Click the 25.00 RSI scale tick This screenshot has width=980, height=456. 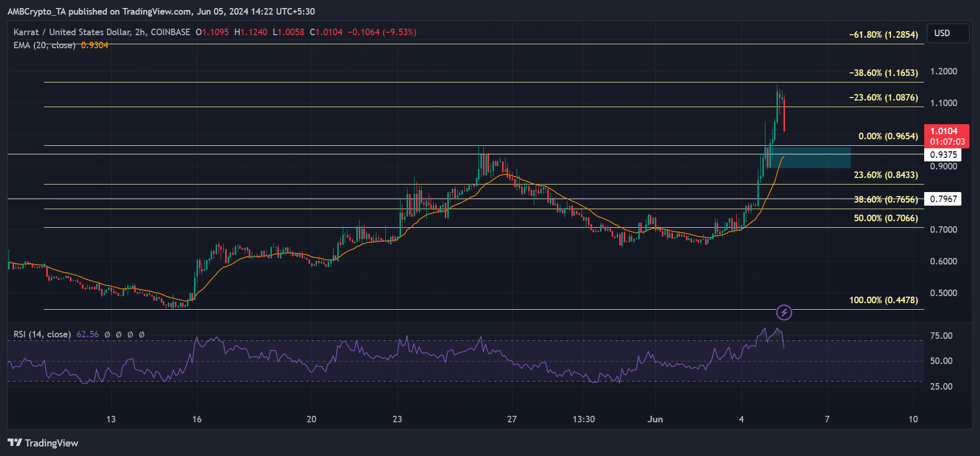[x=941, y=387]
